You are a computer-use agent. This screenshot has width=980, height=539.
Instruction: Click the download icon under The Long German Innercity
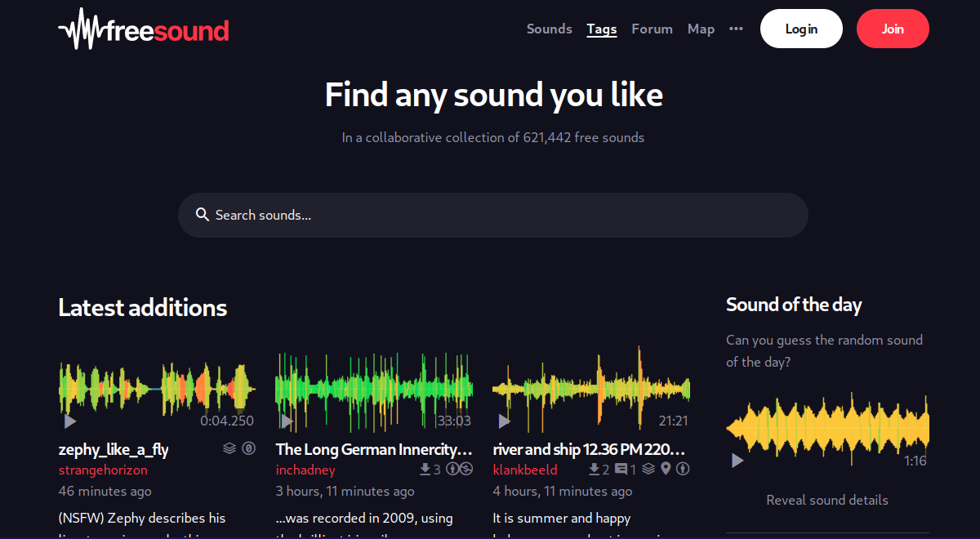click(424, 469)
